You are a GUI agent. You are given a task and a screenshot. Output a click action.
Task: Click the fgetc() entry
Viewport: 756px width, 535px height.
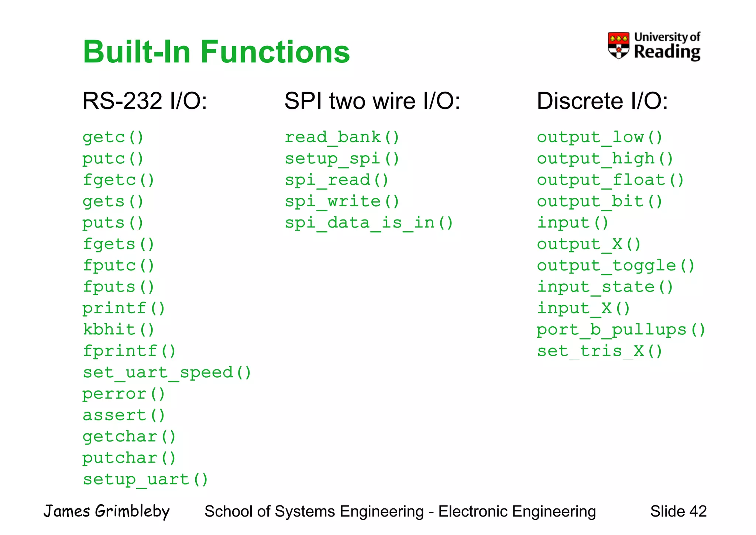pos(118,180)
